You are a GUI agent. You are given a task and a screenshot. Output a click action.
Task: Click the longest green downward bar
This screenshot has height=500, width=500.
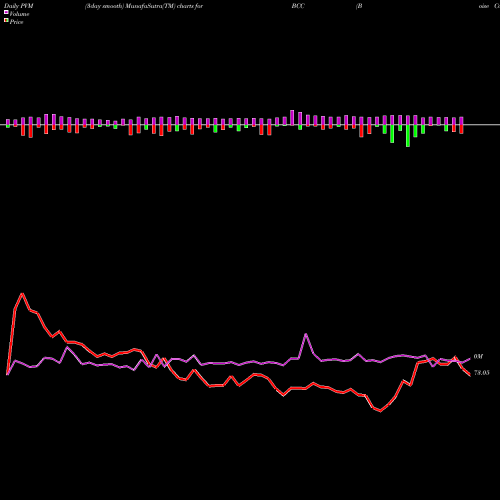click(408, 136)
